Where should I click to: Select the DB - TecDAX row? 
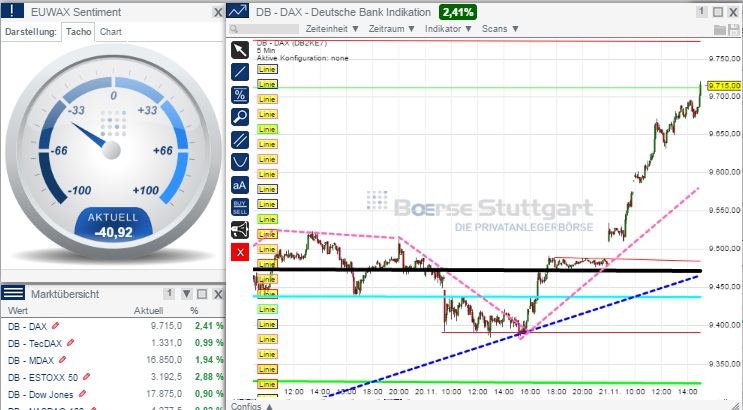click(x=113, y=343)
